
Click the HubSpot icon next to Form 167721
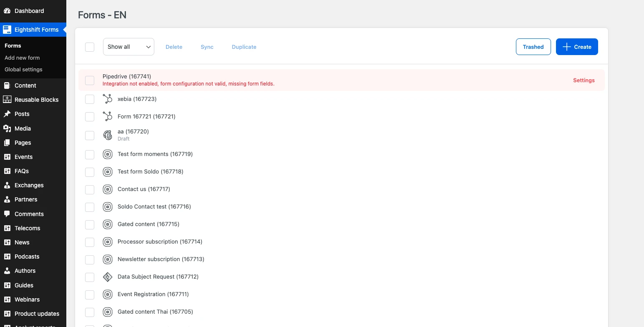click(x=107, y=116)
